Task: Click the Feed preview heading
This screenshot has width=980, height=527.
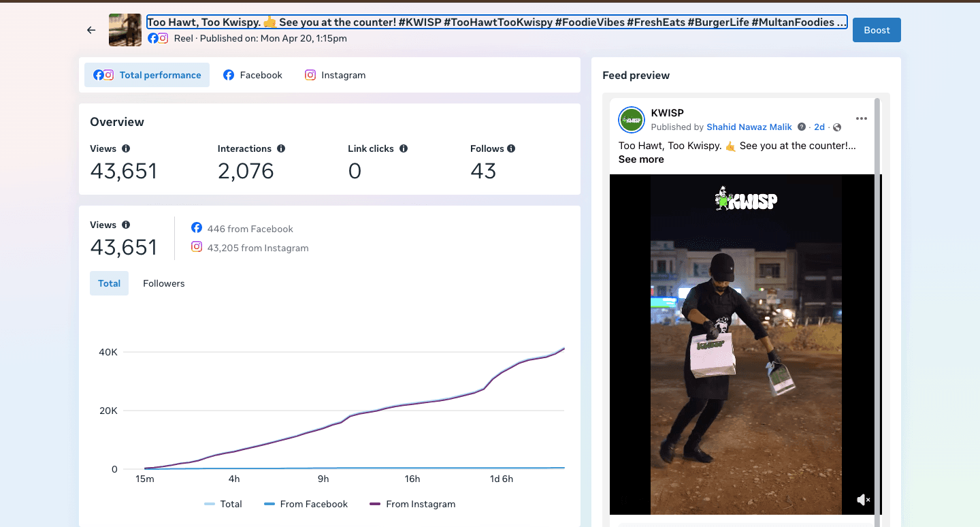Action: click(x=636, y=76)
